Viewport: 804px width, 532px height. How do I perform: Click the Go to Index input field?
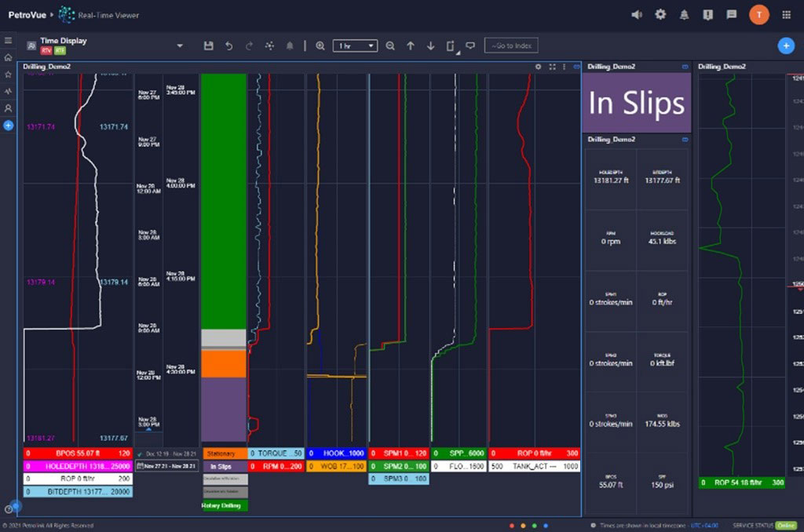coord(511,46)
